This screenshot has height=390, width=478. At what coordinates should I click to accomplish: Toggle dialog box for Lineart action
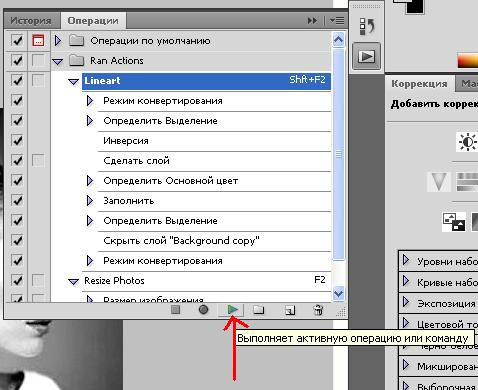pos(38,81)
